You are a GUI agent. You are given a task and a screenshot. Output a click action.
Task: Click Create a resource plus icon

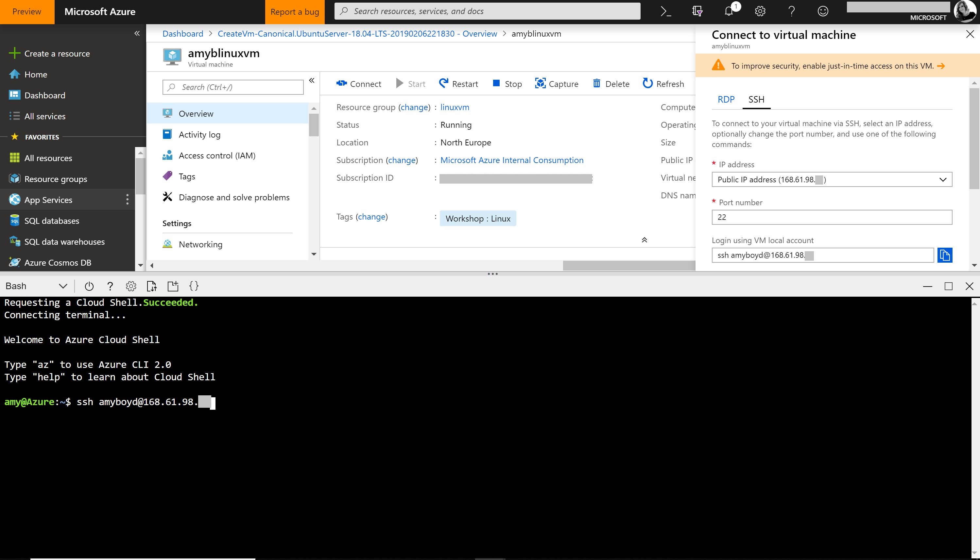click(x=14, y=53)
